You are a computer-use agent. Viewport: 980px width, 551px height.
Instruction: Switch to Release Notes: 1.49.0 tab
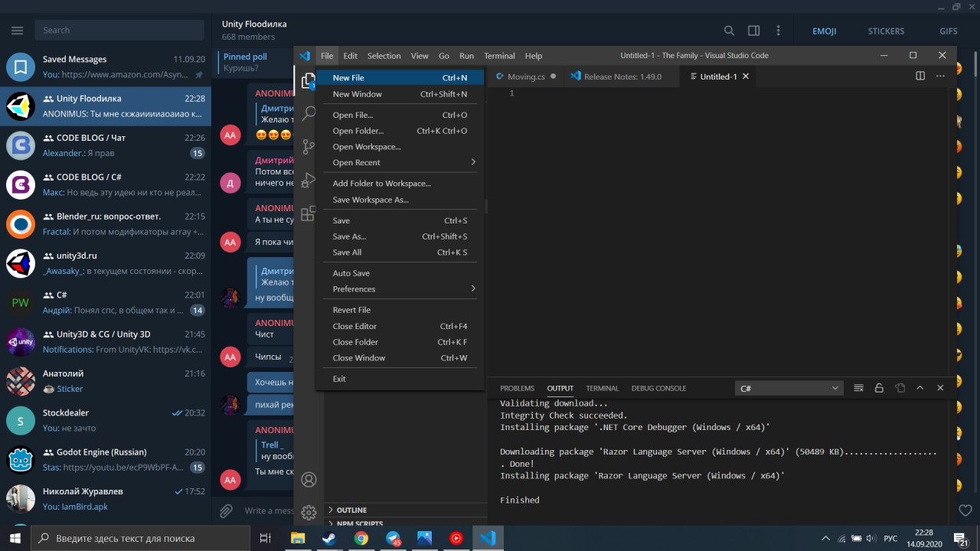coord(621,77)
